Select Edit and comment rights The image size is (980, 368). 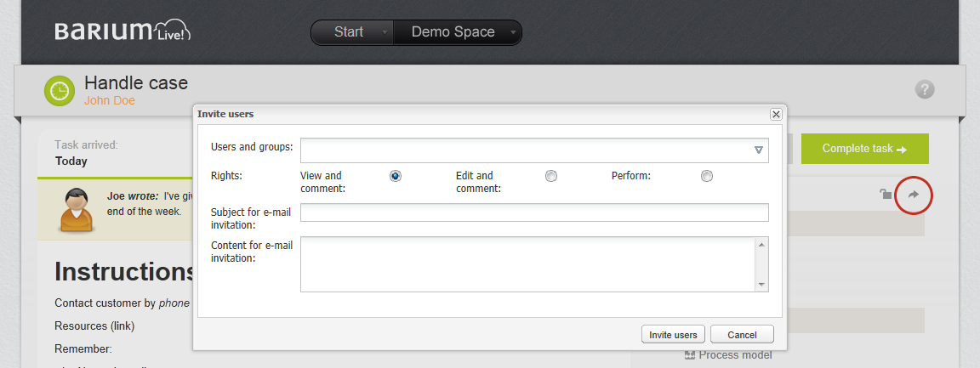coord(551,176)
